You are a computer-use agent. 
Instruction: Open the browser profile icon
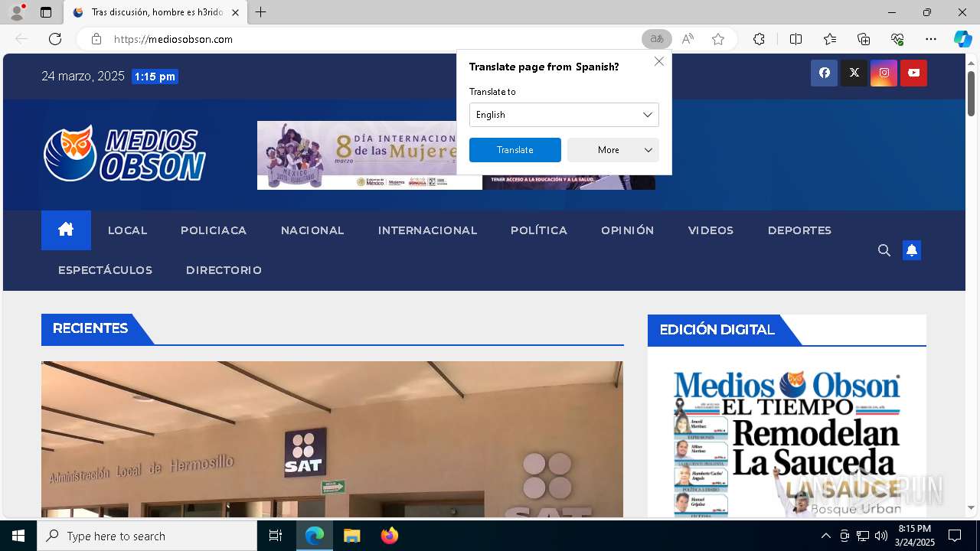(x=17, y=12)
